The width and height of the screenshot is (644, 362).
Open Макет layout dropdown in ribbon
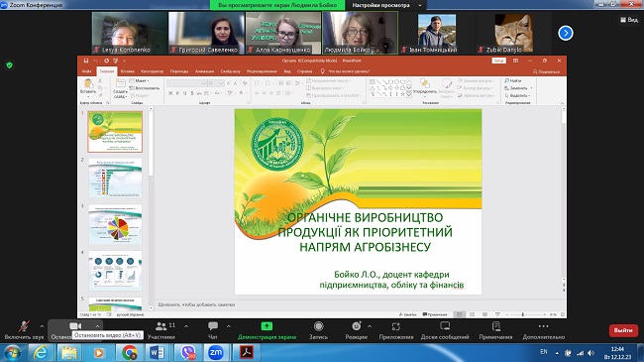139,80
